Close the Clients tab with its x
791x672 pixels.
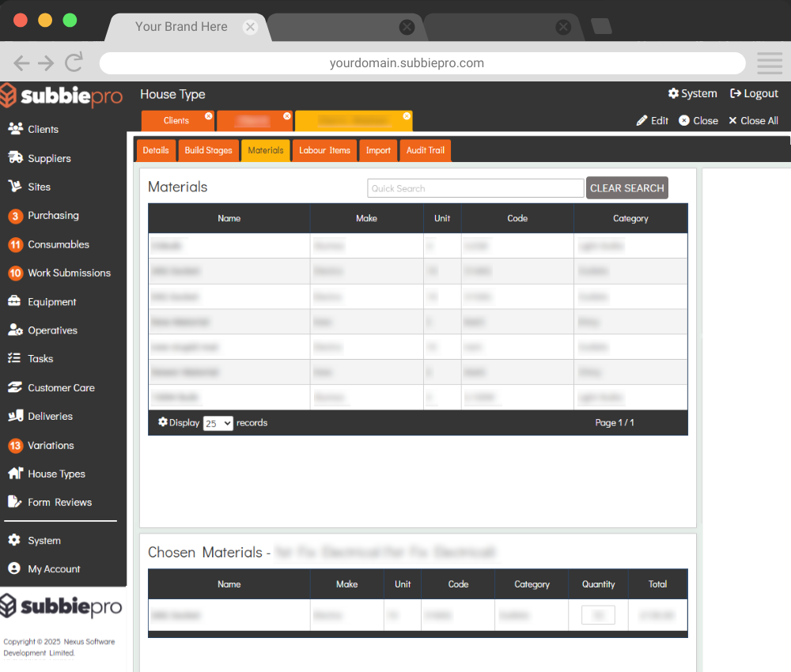[x=209, y=116]
